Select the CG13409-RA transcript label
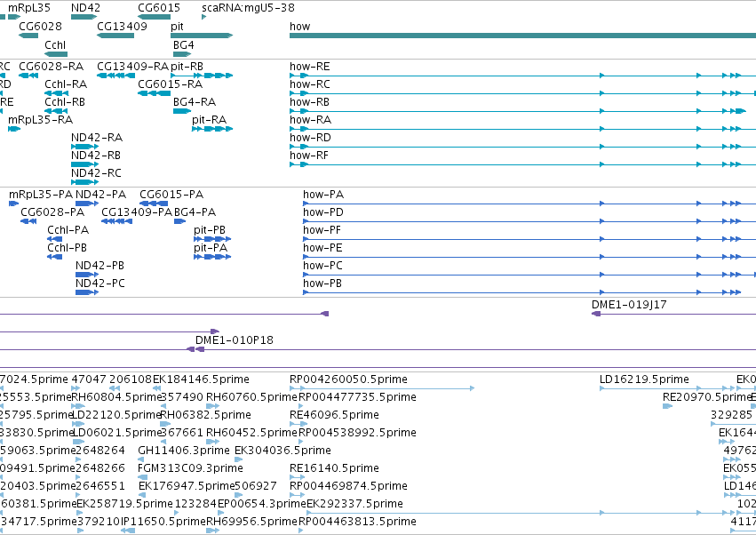 tap(132, 66)
